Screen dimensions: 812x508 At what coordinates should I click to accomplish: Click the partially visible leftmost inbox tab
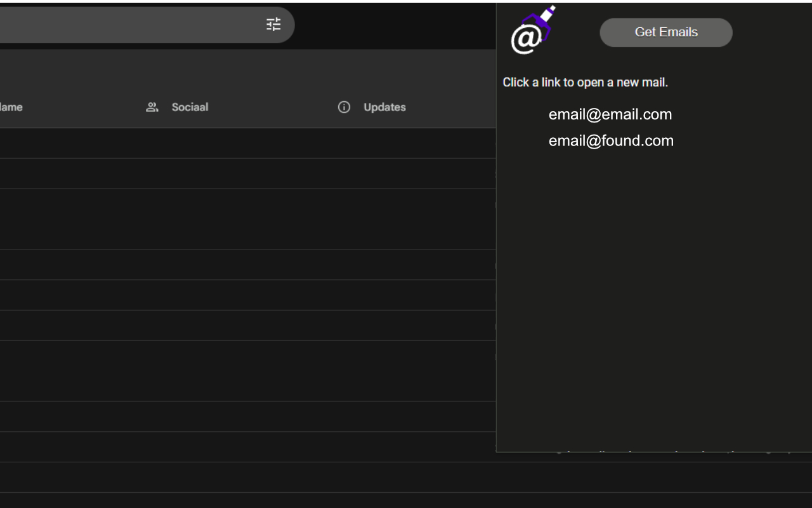click(11, 107)
